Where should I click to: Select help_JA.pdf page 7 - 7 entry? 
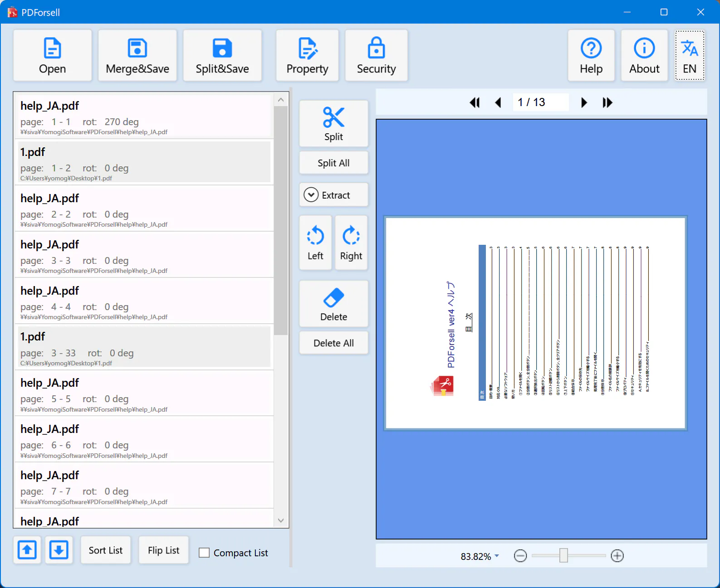[x=144, y=486]
